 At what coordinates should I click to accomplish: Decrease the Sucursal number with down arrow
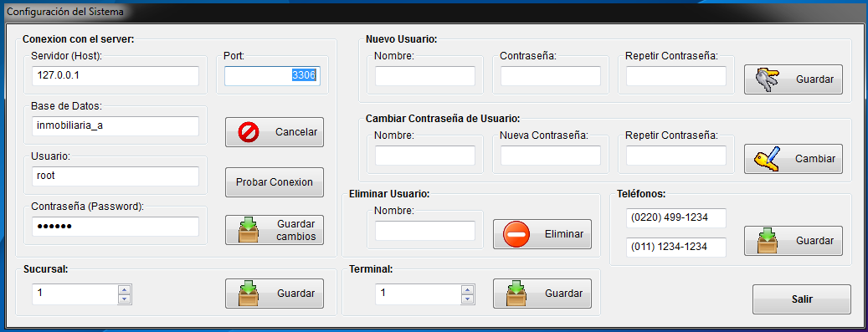pyautogui.click(x=125, y=299)
